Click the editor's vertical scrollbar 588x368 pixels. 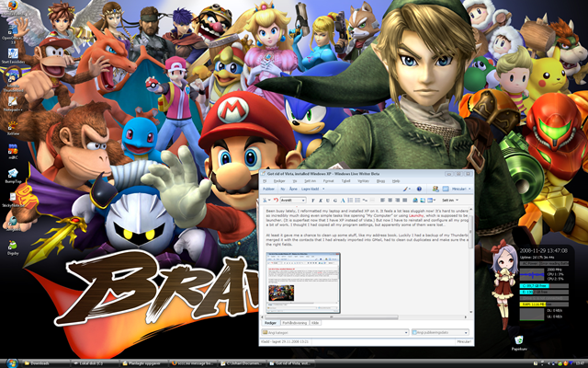(471, 232)
